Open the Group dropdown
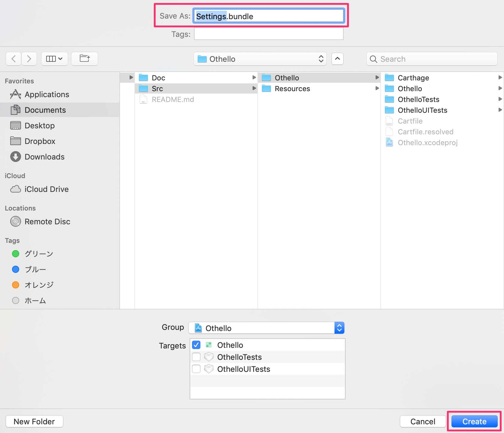This screenshot has width=504, height=433. pyautogui.click(x=339, y=328)
